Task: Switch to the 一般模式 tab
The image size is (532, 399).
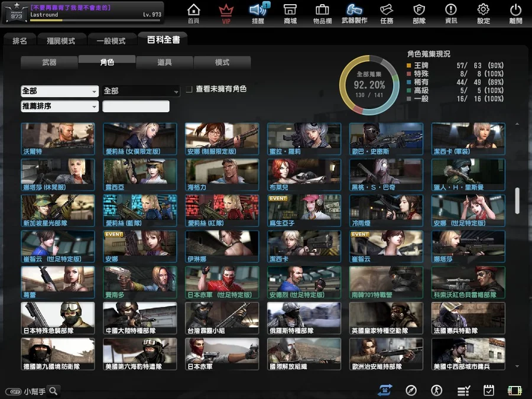Action: pyautogui.click(x=111, y=41)
